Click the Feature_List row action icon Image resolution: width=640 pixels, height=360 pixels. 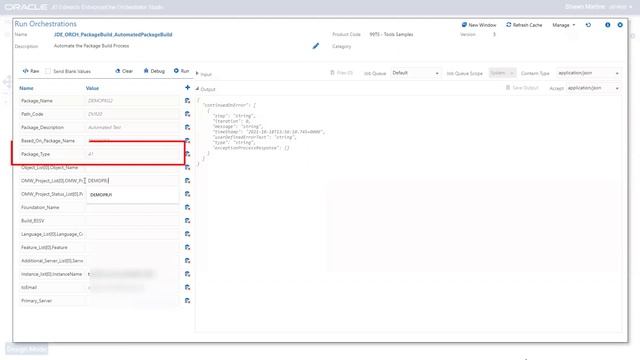187,247
